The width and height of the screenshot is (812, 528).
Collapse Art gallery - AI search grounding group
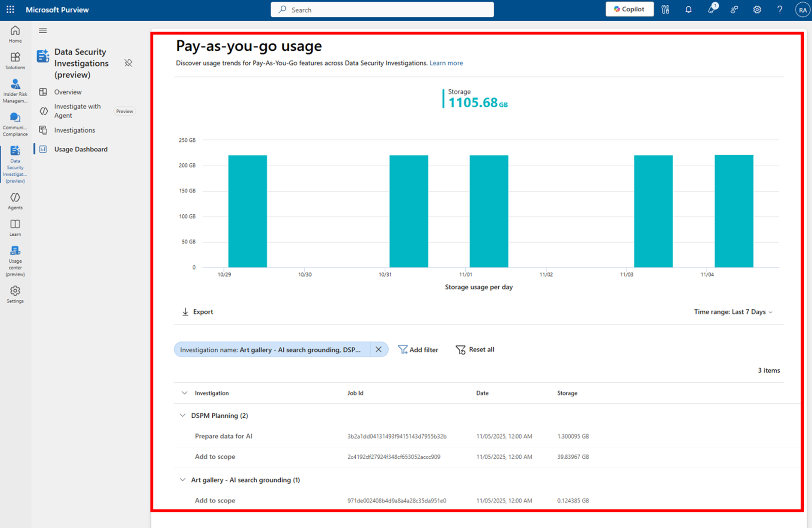tap(182, 480)
